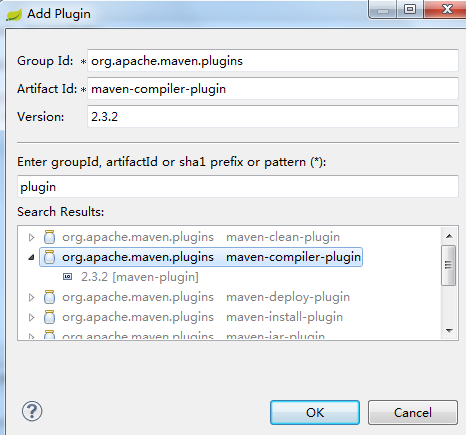The image size is (466, 435).
Task: Click the jar icon beside maven-install-plugin
Action: [x=49, y=317]
